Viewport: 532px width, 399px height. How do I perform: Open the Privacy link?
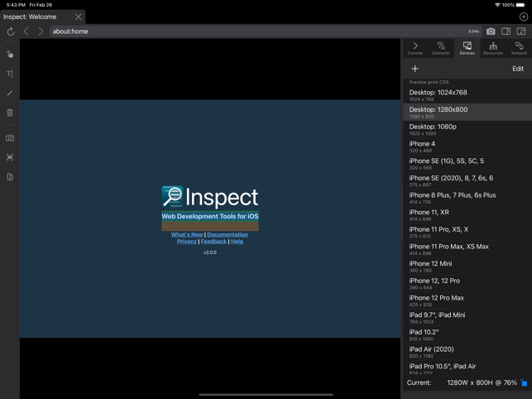click(x=187, y=242)
